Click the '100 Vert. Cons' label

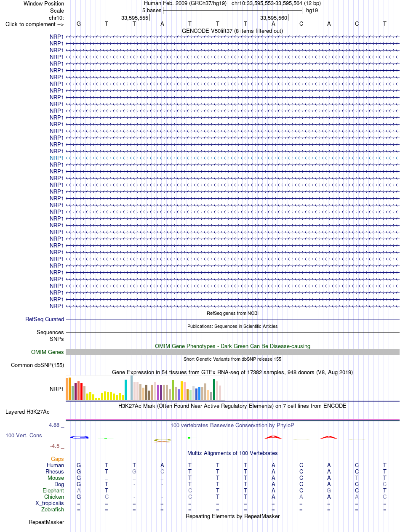pyautogui.click(x=24, y=436)
